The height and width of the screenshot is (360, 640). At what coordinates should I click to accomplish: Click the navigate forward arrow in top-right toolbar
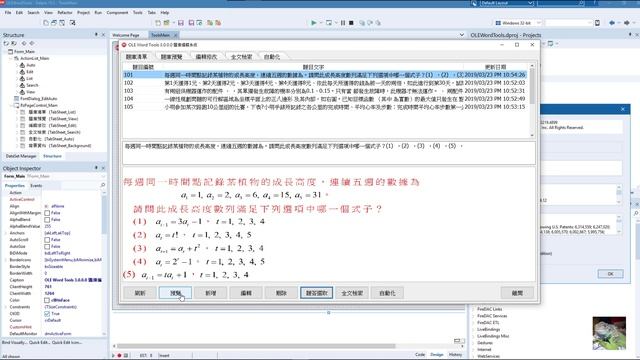(x=627, y=23)
